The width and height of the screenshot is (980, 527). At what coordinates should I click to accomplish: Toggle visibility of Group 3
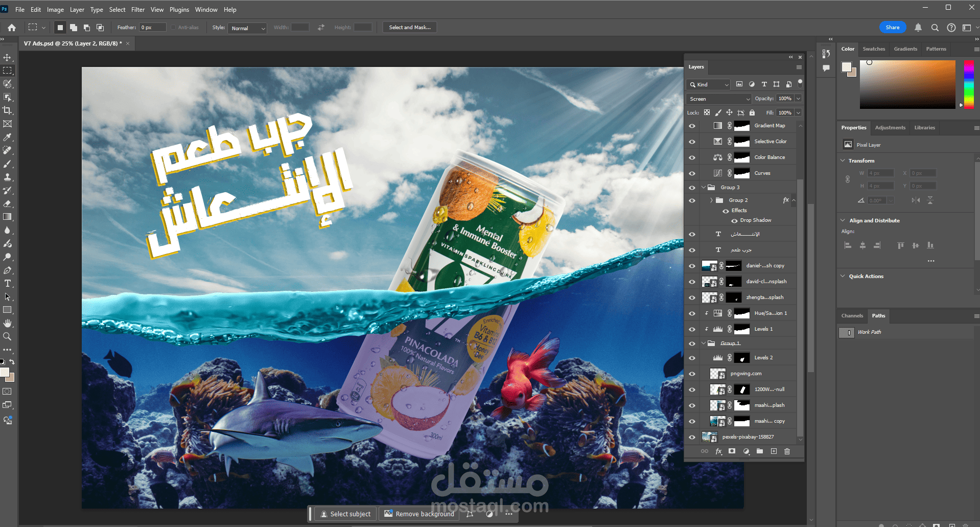click(692, 188)
